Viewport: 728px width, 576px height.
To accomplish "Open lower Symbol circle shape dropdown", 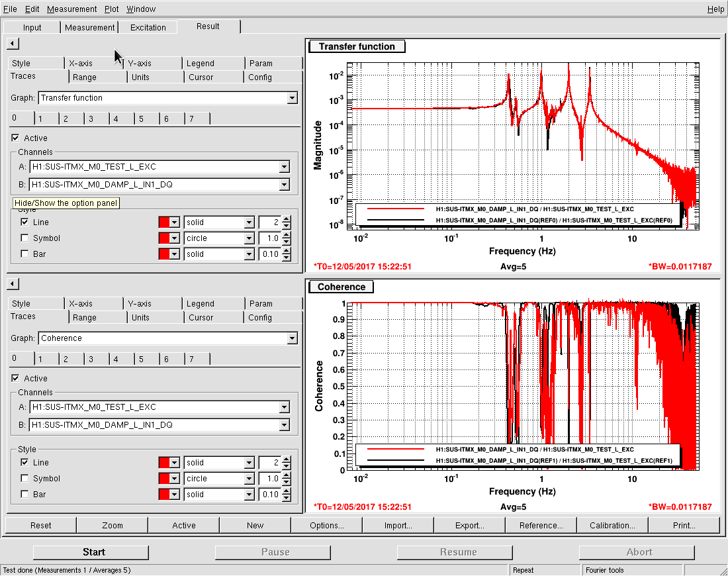I will 250,479.
